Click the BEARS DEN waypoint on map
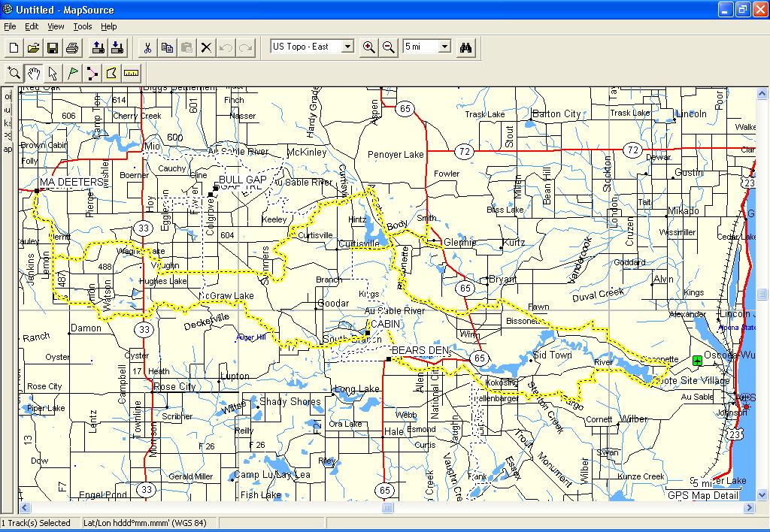Image resolution: width=770 pixels, height=532 pixels. coord(388,360)
